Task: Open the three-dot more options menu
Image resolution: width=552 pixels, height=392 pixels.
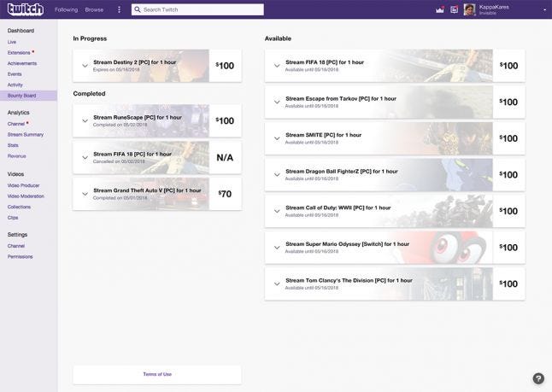Action: [x=119, y=9]
